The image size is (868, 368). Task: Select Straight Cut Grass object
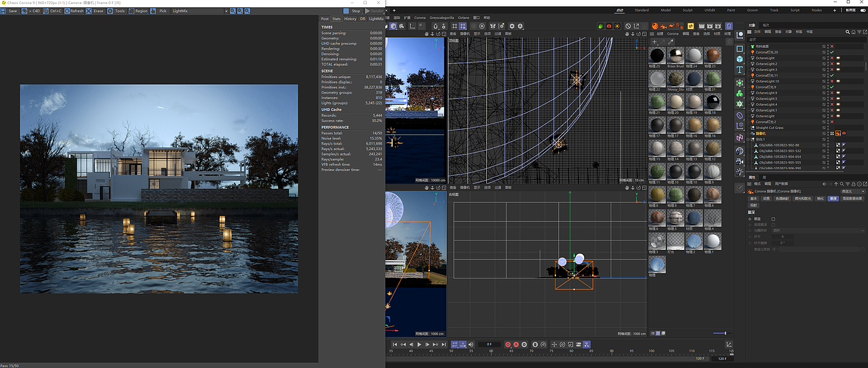769,128
